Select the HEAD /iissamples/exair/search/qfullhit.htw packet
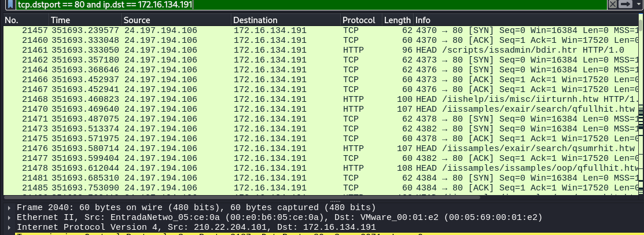 [322, 109]
